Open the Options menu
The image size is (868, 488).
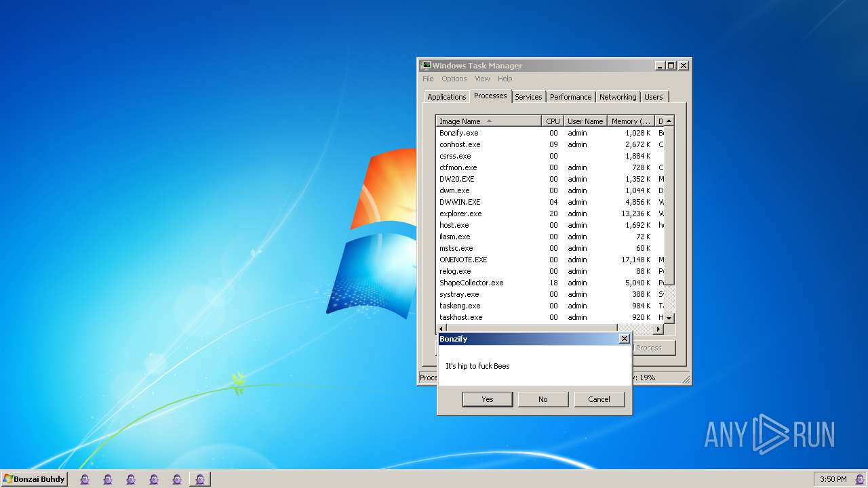point(454,79)
